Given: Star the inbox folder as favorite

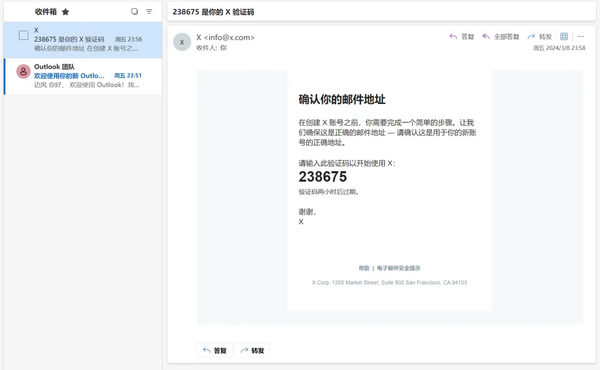Looking at the screenshot, I should (x=65, y=12).
